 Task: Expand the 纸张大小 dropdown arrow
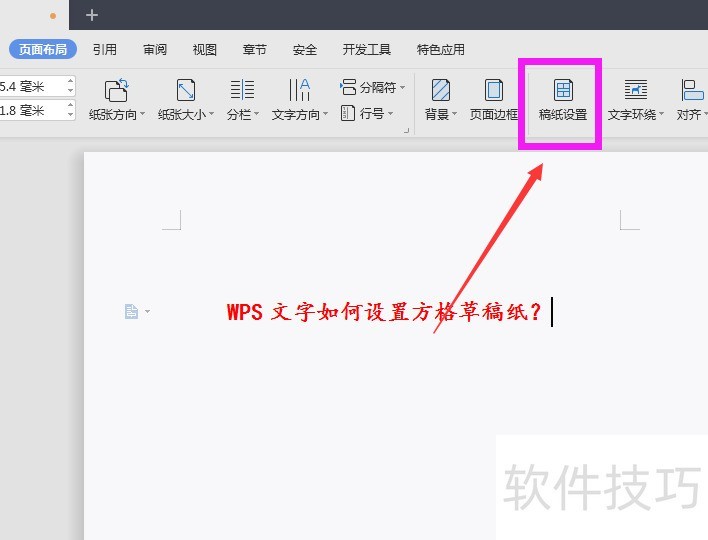212,114
